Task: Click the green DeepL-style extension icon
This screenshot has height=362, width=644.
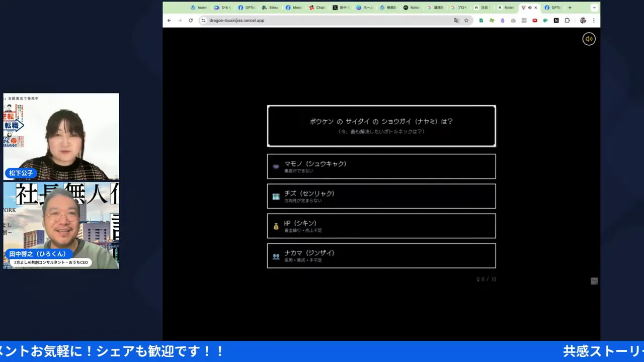Action: pos(544,20)
